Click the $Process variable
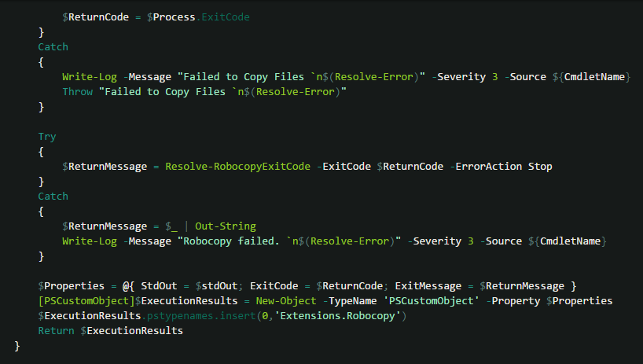643x364 pixels. tap(171, 17)
